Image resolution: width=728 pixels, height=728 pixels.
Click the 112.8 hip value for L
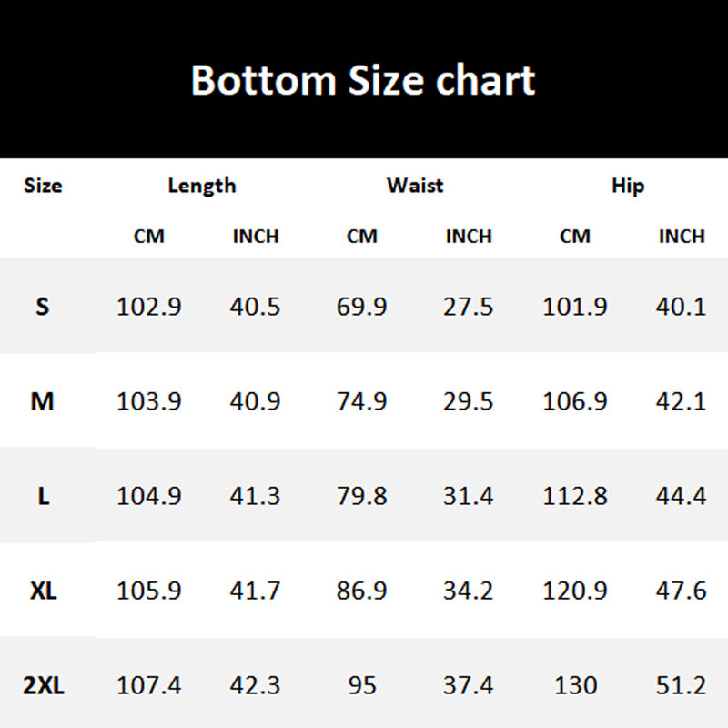pos(575,496)
